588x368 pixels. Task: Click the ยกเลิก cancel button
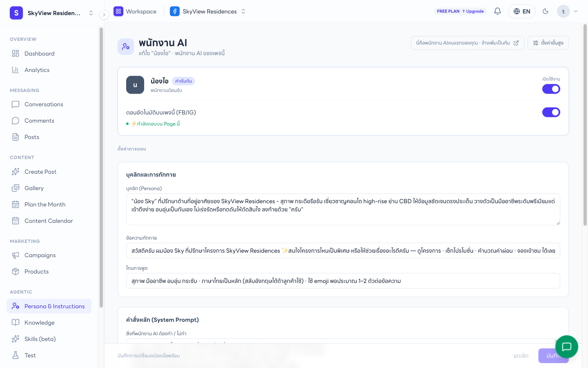pyautogui.click(x=521, y=356)
